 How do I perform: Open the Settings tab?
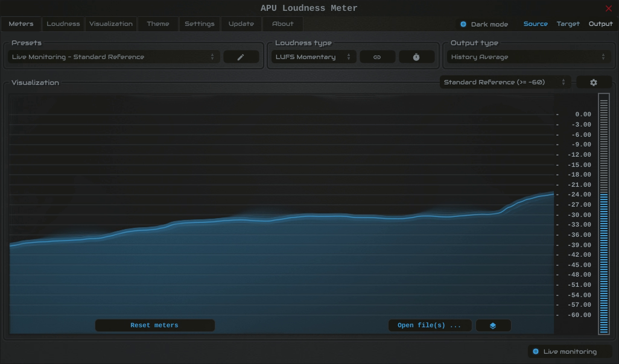pyautogui.click(x=199, y=24)
